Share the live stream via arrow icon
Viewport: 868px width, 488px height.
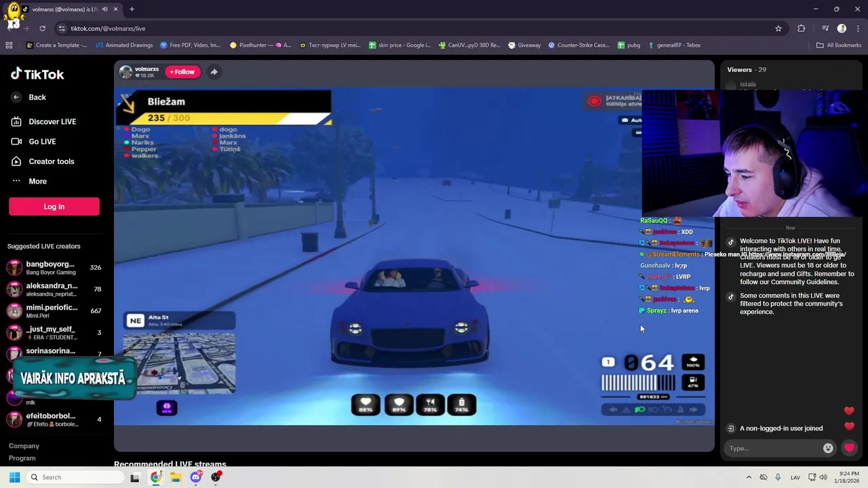(x=214, y=72)
